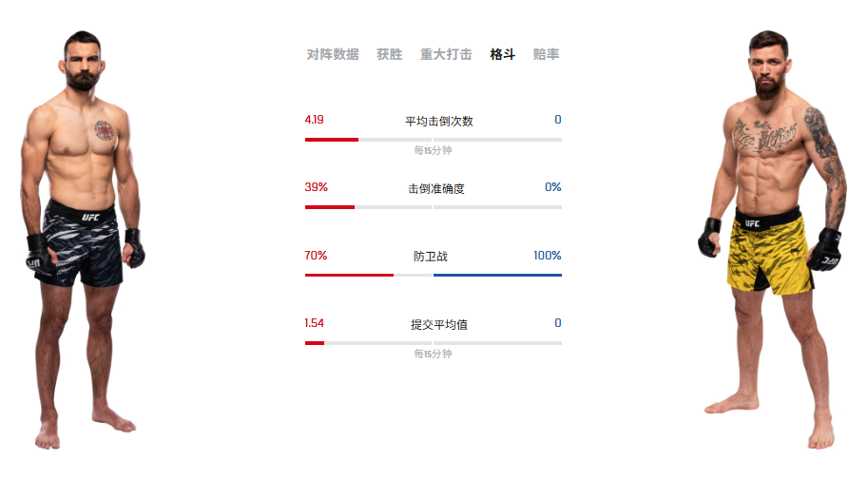Click the 平均击倒次数 stat label
Image resolution: width=868 pixels, height=480 pixels.
[439, 122]
